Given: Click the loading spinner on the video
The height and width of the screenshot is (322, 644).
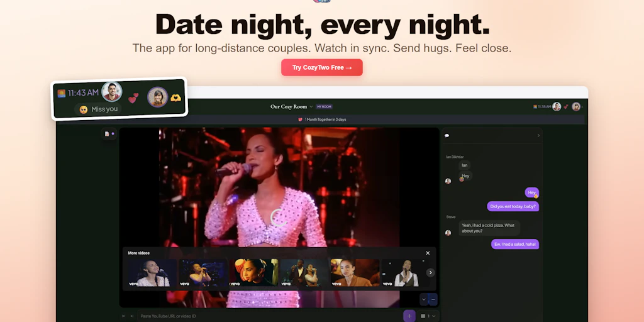Looking at the screenshot, I should [279, 217].
